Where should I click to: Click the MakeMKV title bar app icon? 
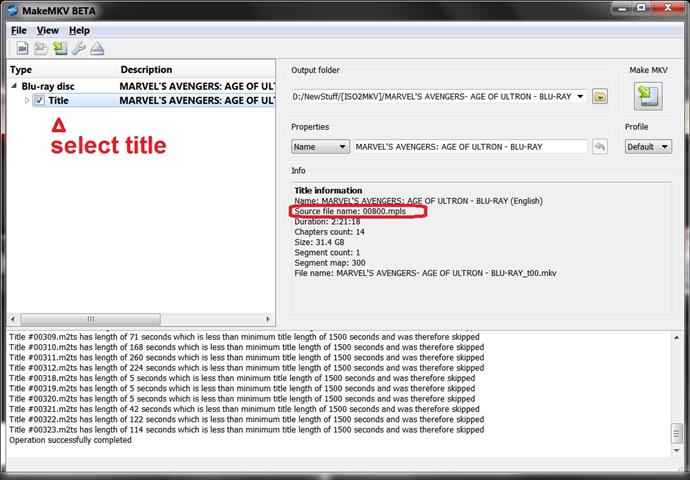tap(12, 10)
